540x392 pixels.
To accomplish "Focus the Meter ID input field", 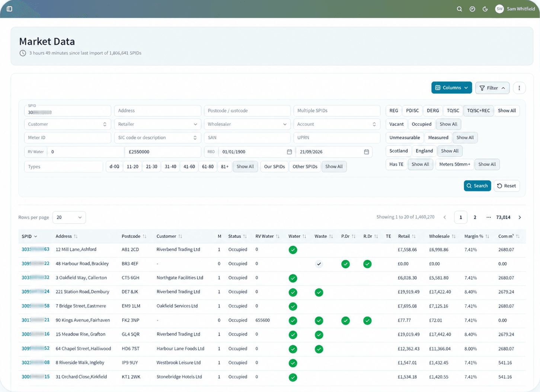I will click(67, 138).
